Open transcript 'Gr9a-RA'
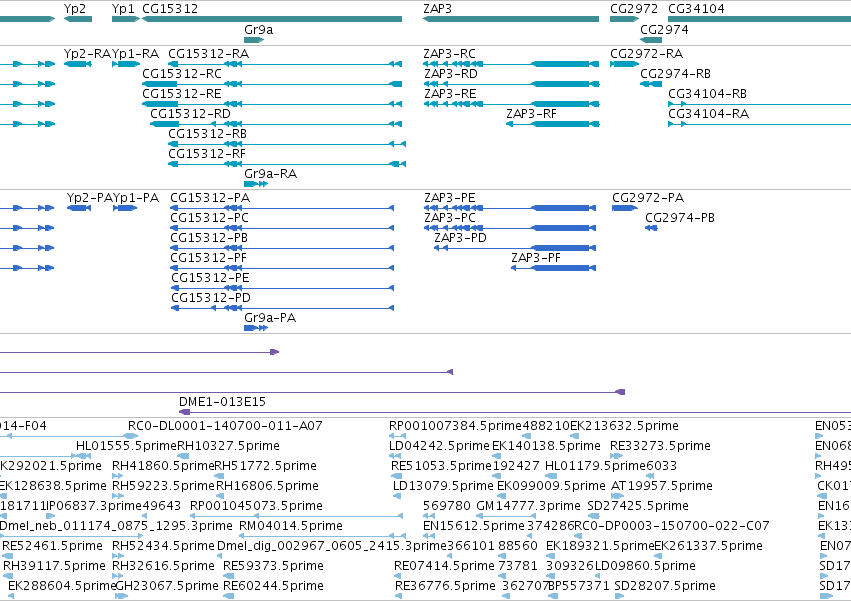851x601 pixels. [x=270, y=174]
